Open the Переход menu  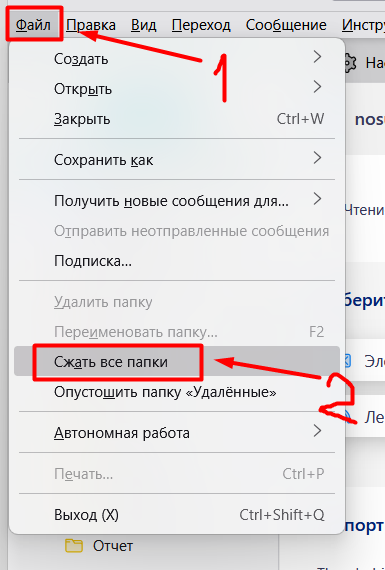click(x=201, y=25)
